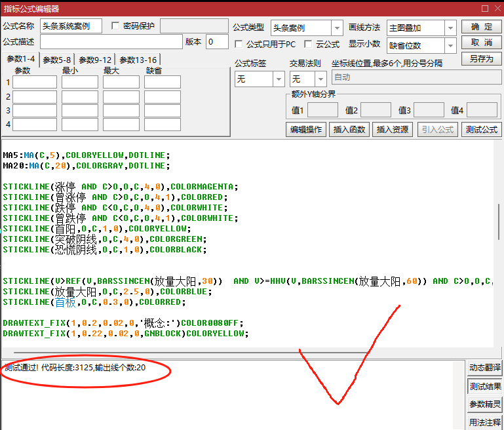Click the 另存为 button
504x430 pixels.
pyautogui.click(x=481, y=58)
